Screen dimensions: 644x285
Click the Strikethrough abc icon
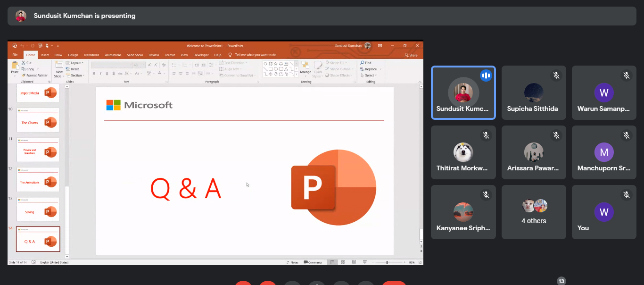point(121,74)
